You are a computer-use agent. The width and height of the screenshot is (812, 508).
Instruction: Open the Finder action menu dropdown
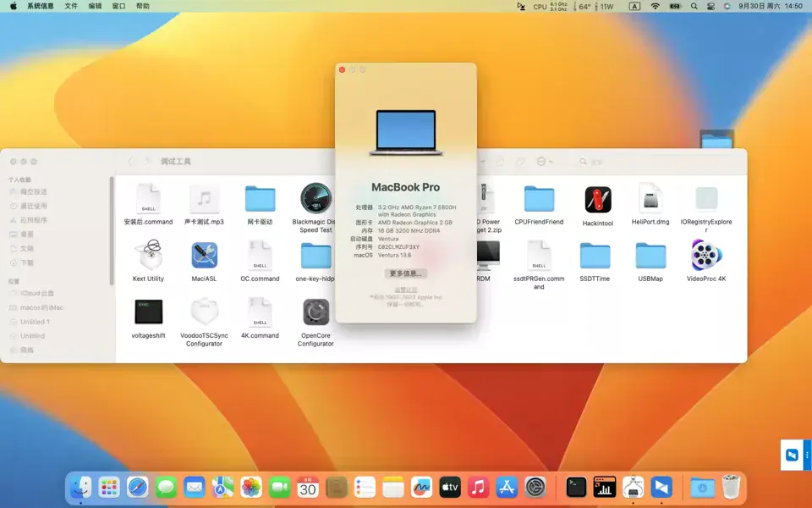pos(544,162)
